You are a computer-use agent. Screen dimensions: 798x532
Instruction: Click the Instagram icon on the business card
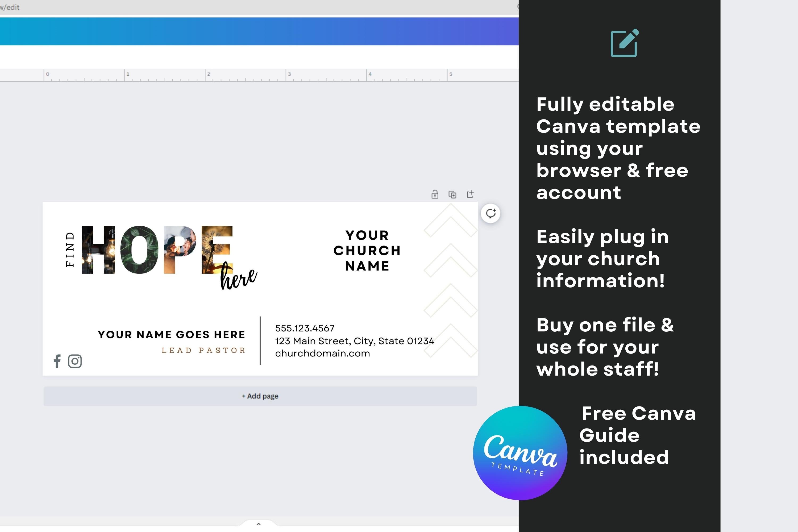pos(75,361)
